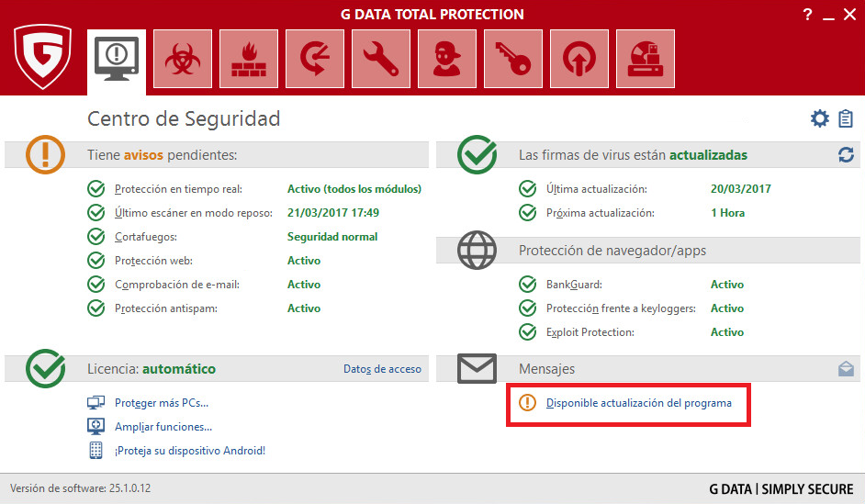Click 'Proteger más PCs...' link
Viewport: 865px width, 504px height.
coord(162,403)
